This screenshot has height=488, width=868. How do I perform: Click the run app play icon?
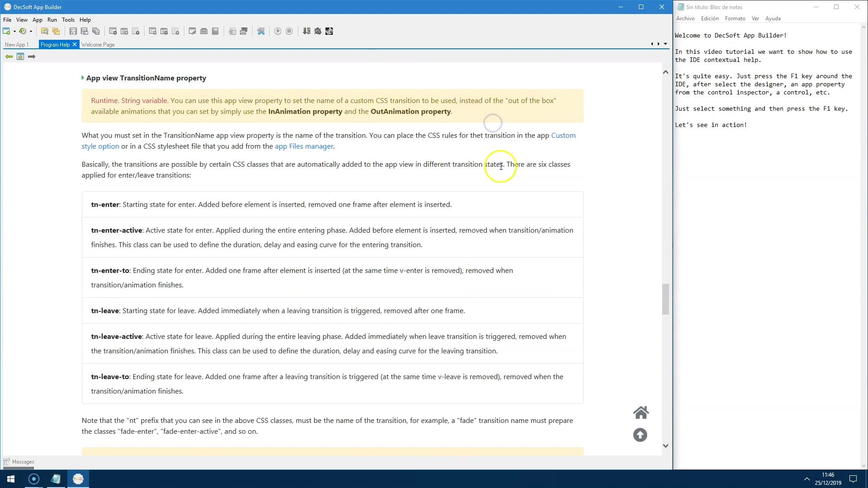(x=278, y=31)
